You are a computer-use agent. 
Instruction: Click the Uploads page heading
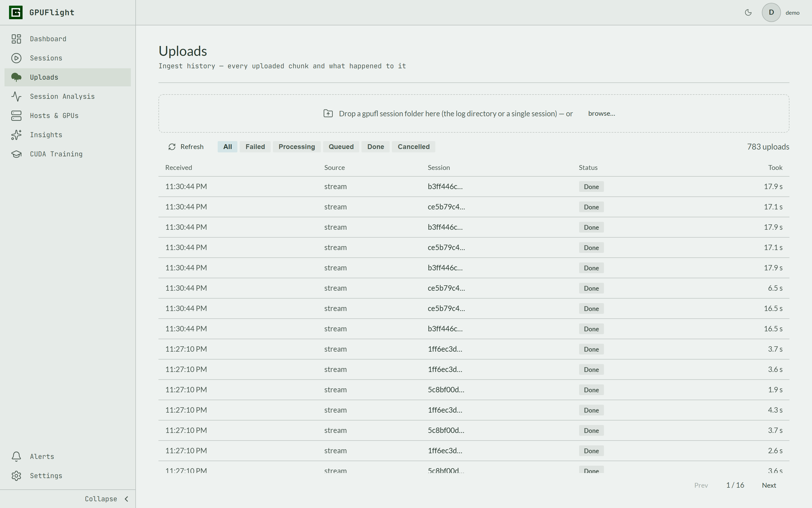click(182, 51)
